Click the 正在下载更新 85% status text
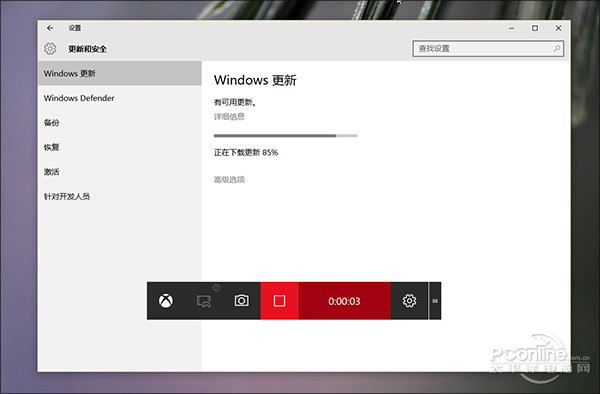The height and width of the screenshot is (394, 600). coord(246,153)
